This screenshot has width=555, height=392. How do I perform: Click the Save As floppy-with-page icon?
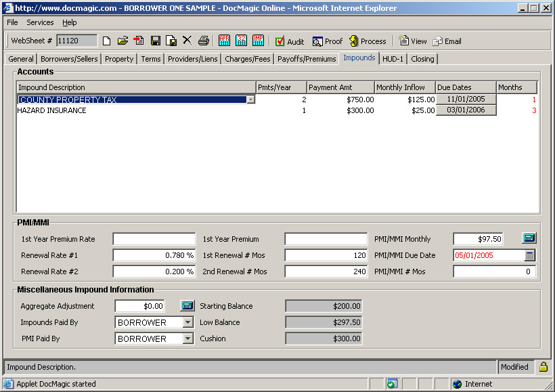point(171,41)
